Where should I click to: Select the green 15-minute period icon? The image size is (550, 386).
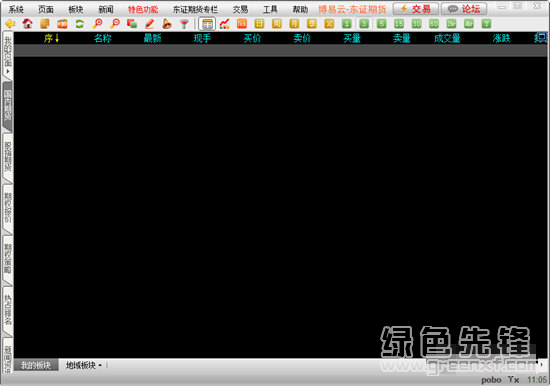point(399,24)
